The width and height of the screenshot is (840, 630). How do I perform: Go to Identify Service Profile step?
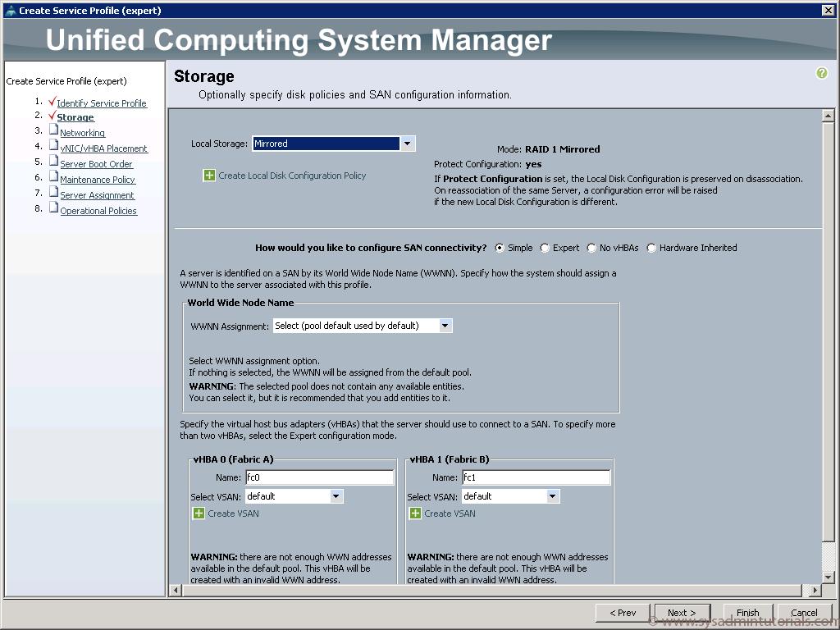tap(102, 103)
